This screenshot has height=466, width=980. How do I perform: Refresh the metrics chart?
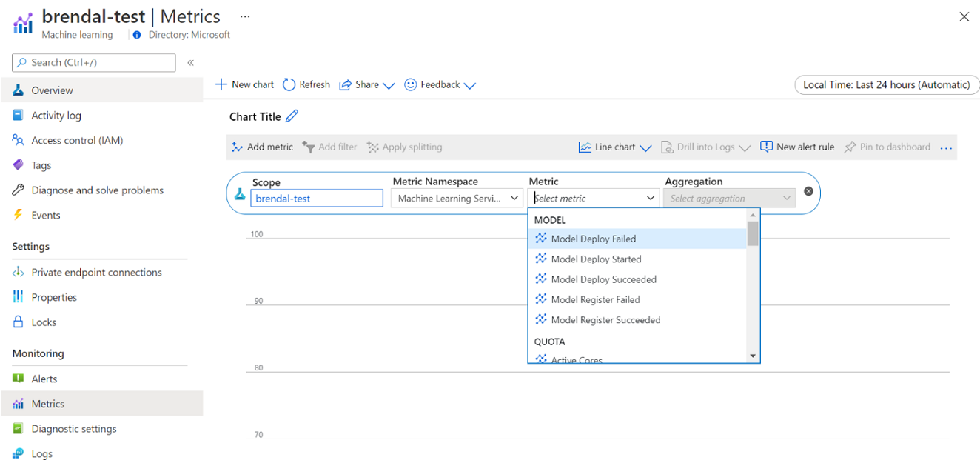306,84
